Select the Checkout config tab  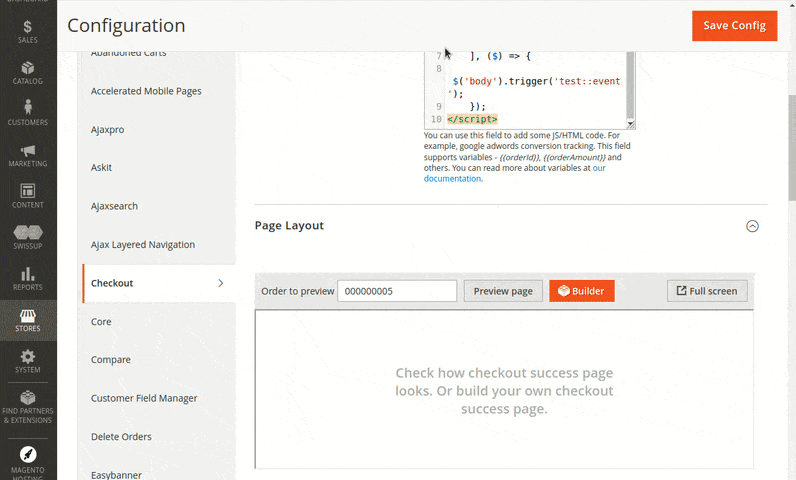coord(159,283)
